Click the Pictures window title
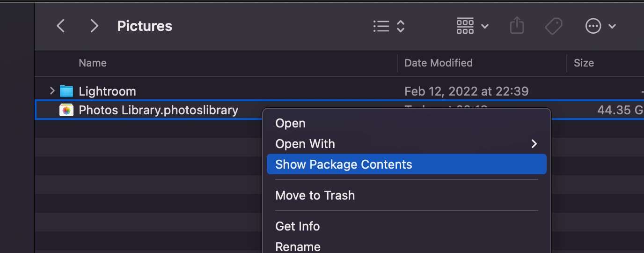Screen dimensions: 644x253 coord(145,26)
